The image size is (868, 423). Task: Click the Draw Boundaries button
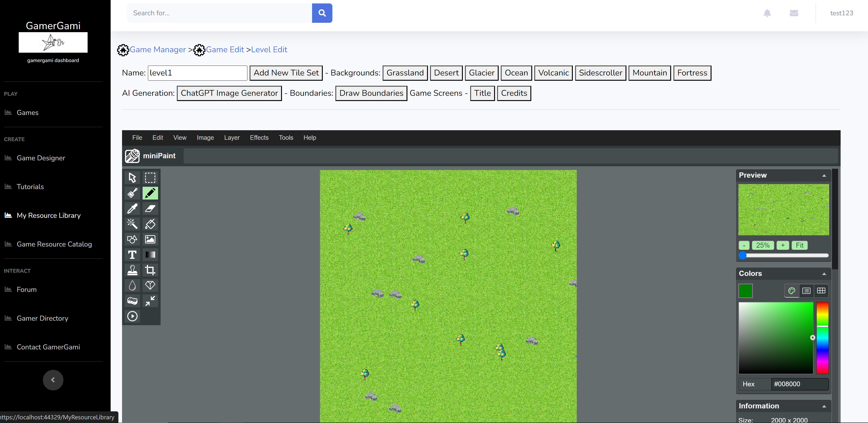coord(371,93)
